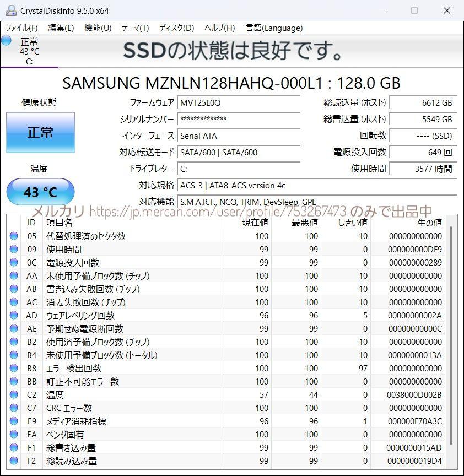
Task: Click the status orb for row AD ウェアレベリング回数
Action: pyautogui.click(x=14, y=316)
